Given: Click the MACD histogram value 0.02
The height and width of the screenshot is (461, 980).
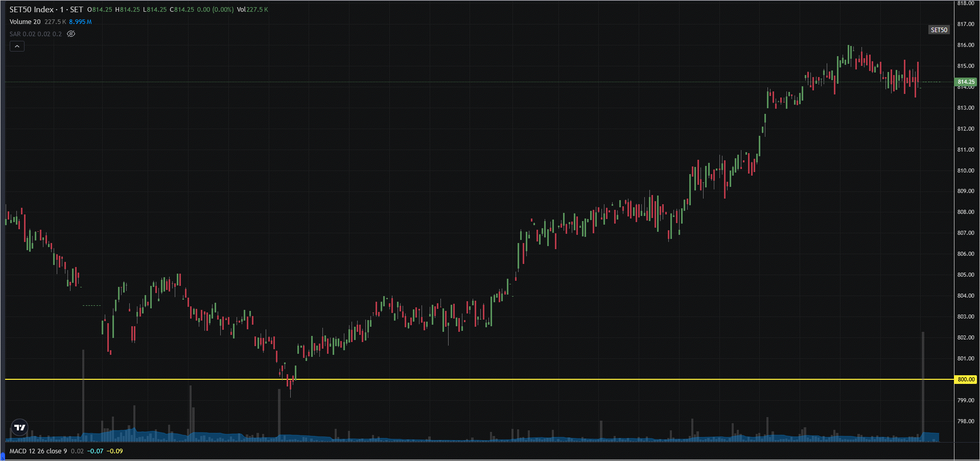Looking at the screenshot, I should (77, 451).
